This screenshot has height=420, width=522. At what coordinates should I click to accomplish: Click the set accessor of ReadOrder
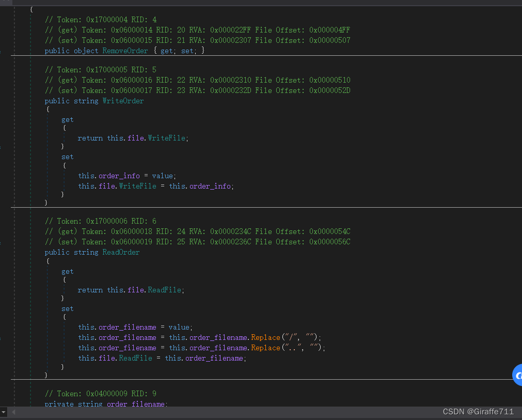tap(68, 308)
